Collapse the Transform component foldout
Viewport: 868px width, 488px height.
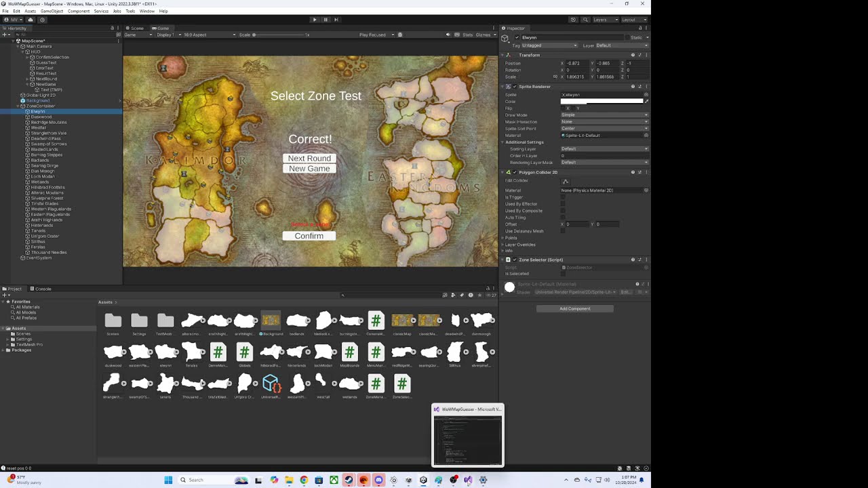(x=503, y=55)
